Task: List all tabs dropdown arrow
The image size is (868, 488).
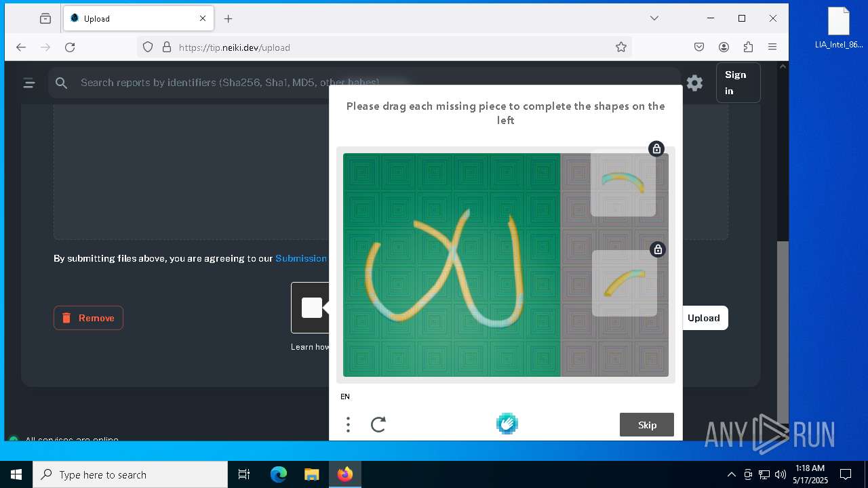Action: point(654,18)
